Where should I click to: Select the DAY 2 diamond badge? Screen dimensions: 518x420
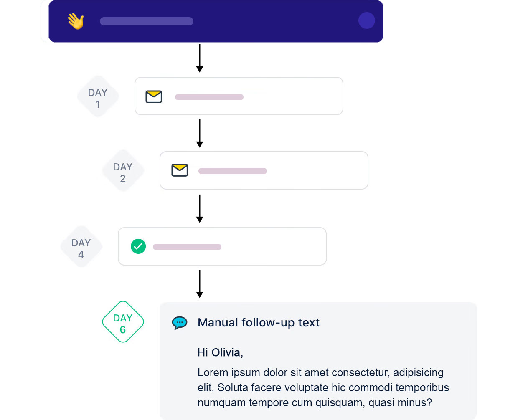pyautogui.click(x=123, y=171)
